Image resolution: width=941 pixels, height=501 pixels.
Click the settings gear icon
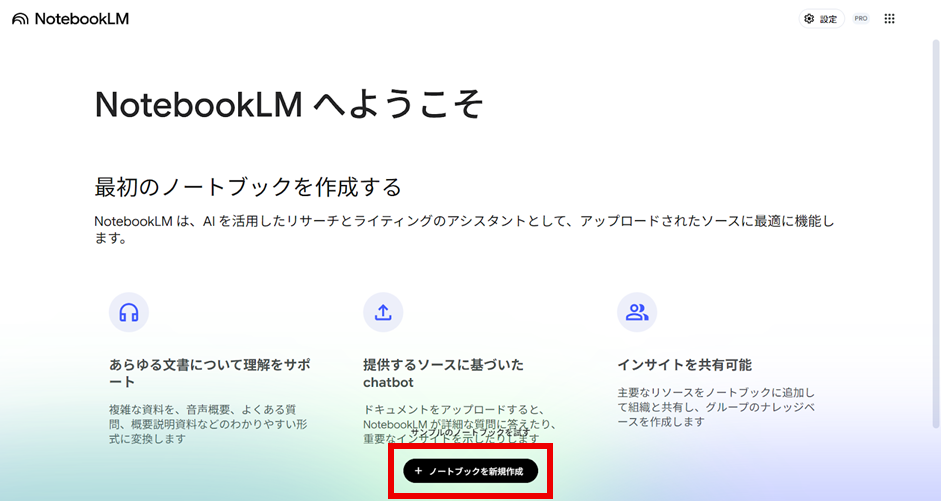point(809,19)
